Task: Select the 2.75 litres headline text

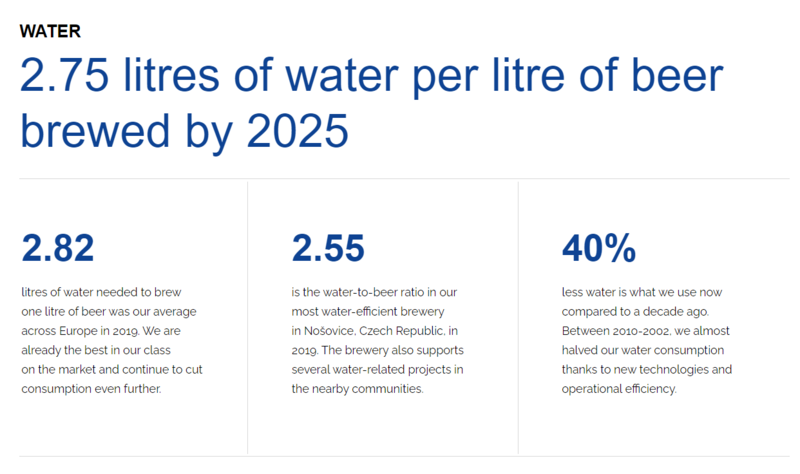Action: pyautogui.click(x=371, y=77)
